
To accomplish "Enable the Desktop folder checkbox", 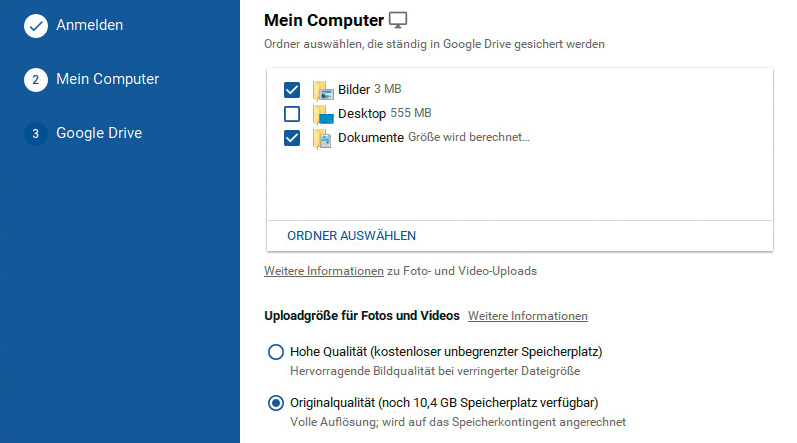I will [292, 114].
